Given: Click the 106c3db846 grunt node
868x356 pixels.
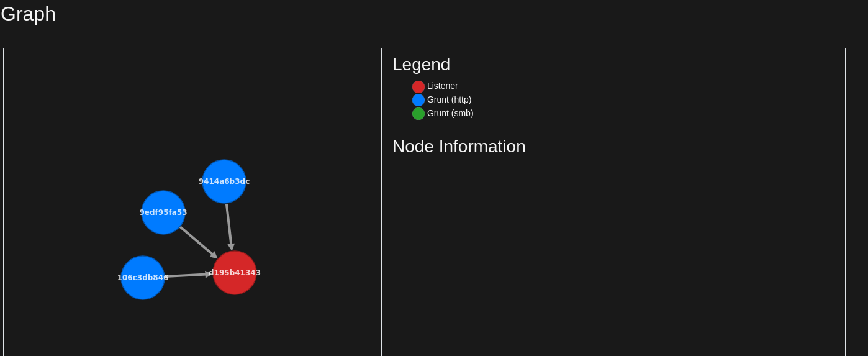Looking at the screenshot, I should (143, 278).
